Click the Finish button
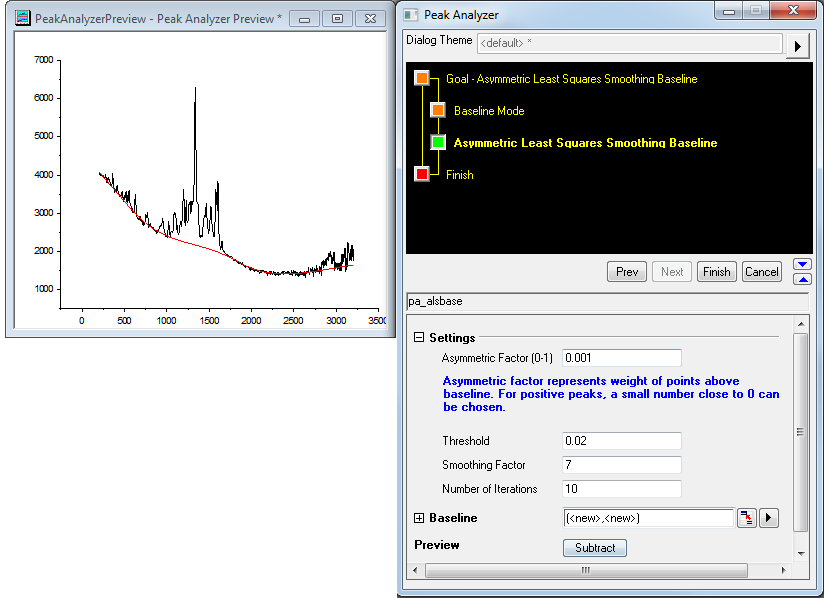The image size is (824, 598). tap(716, 271)
